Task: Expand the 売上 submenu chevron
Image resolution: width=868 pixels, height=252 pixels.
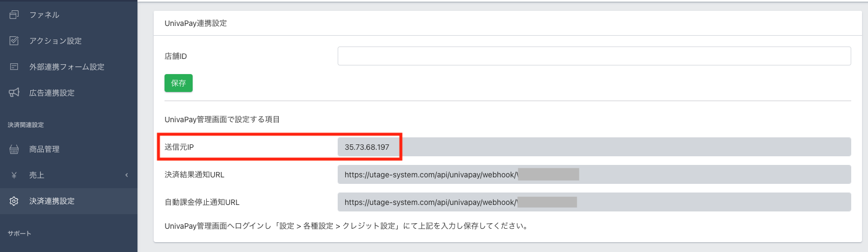Action: [x=127, y=175]
